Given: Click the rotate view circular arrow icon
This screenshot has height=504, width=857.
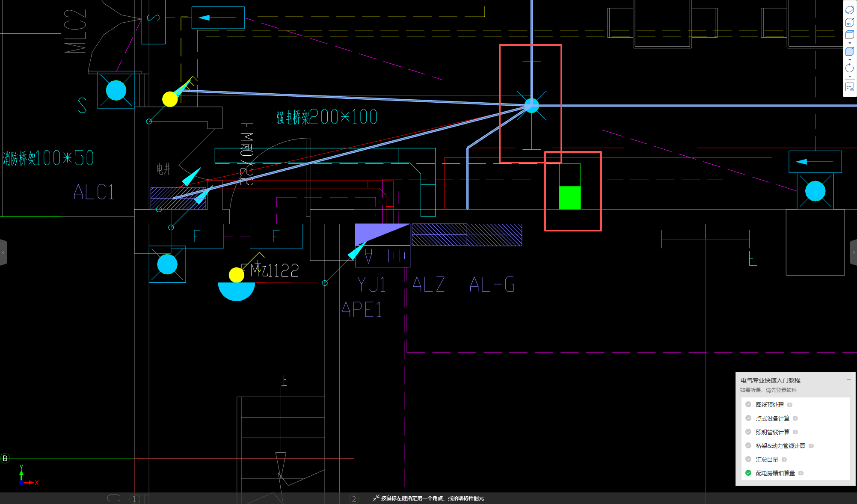Looking at the screenshot, I should [849, 68].
